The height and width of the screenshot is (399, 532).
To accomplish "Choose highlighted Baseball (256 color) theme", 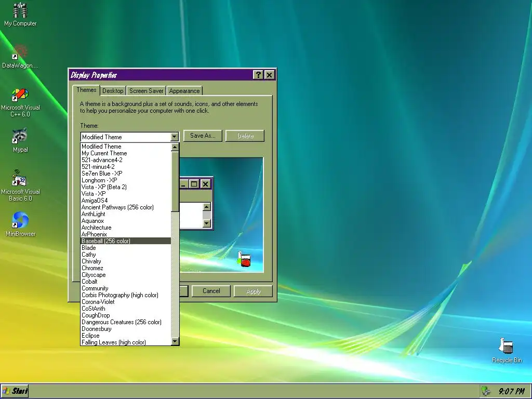I will [126, 241].
